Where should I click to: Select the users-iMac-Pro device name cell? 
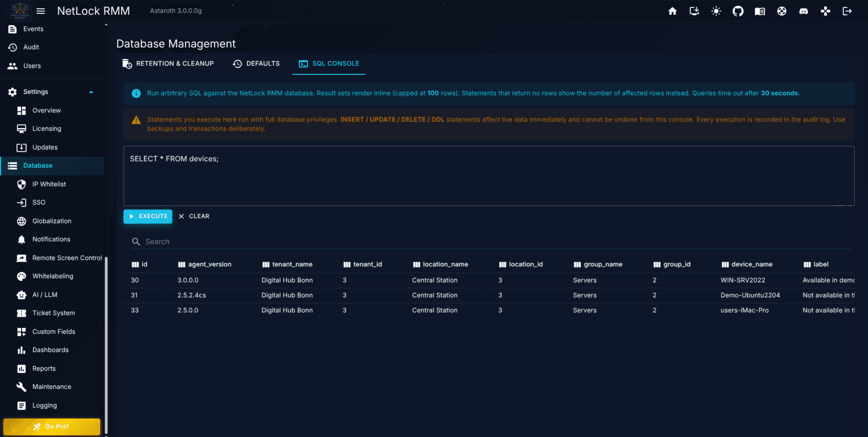click(744, 310)
